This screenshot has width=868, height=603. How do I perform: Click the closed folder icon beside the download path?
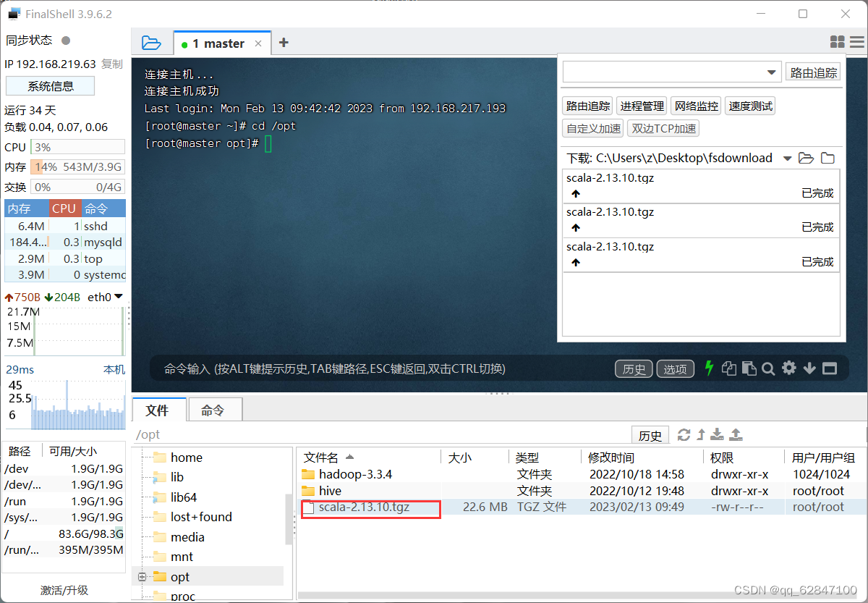[x=827, y=158]
